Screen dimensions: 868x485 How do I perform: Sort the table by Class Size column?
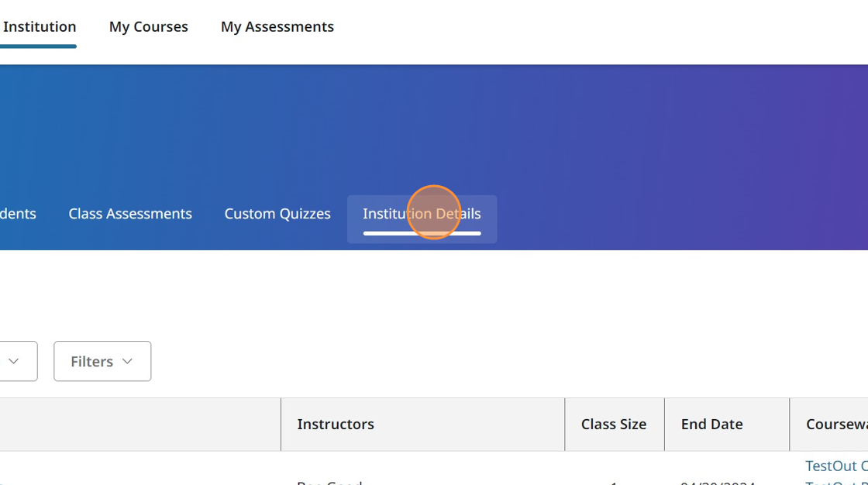[614, 424]
